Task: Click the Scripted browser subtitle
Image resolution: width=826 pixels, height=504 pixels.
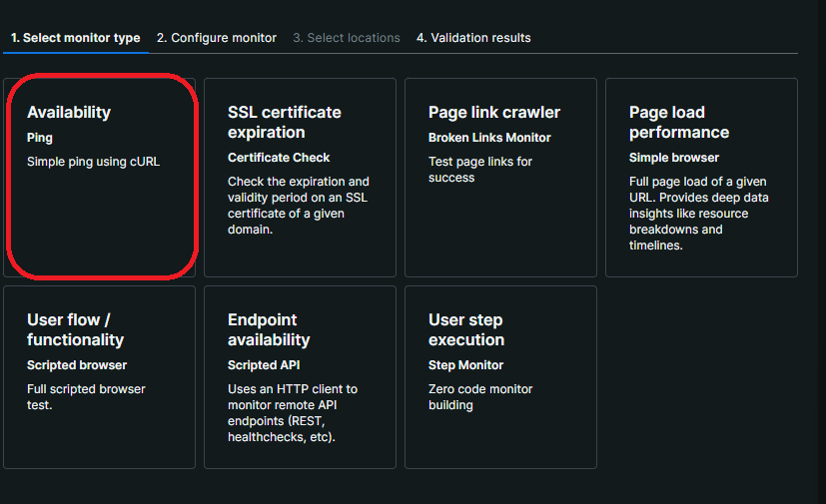Action: point(77,365)
